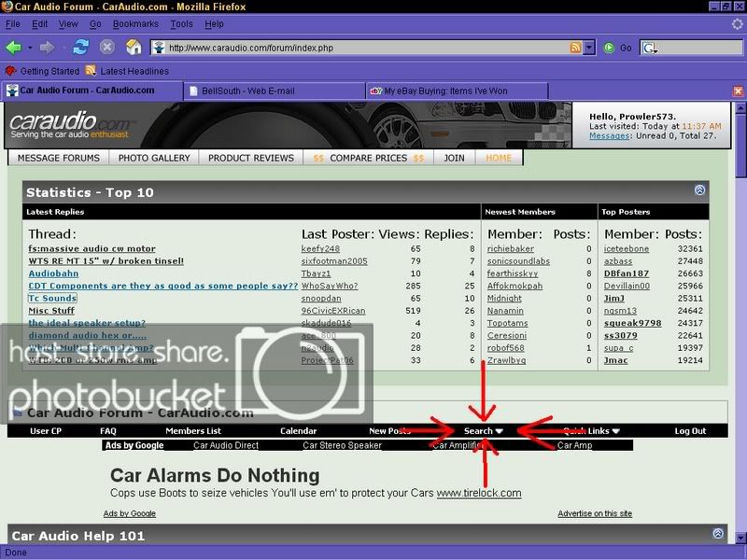This screenshot has width=747, height=560.
Task: View top poster squeak9798
Action: [x=632, y=323]
